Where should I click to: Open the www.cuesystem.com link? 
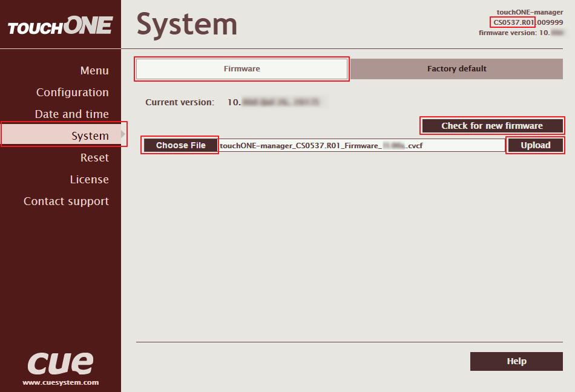[61, 382]
